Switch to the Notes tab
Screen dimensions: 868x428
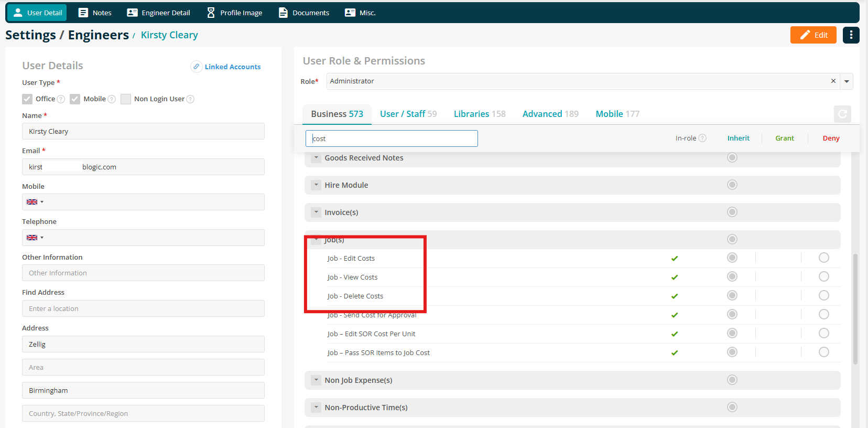click(95, 13)
